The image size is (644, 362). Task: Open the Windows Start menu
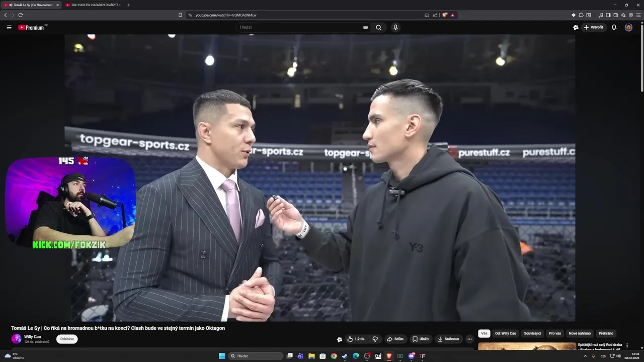(x=222, y=356)
